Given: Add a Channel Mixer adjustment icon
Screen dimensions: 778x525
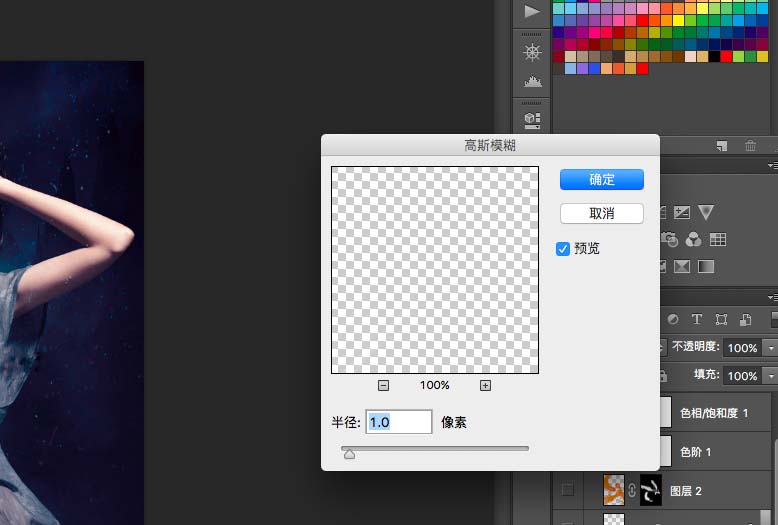Looking at the screenshot, I should coord(693,240).
